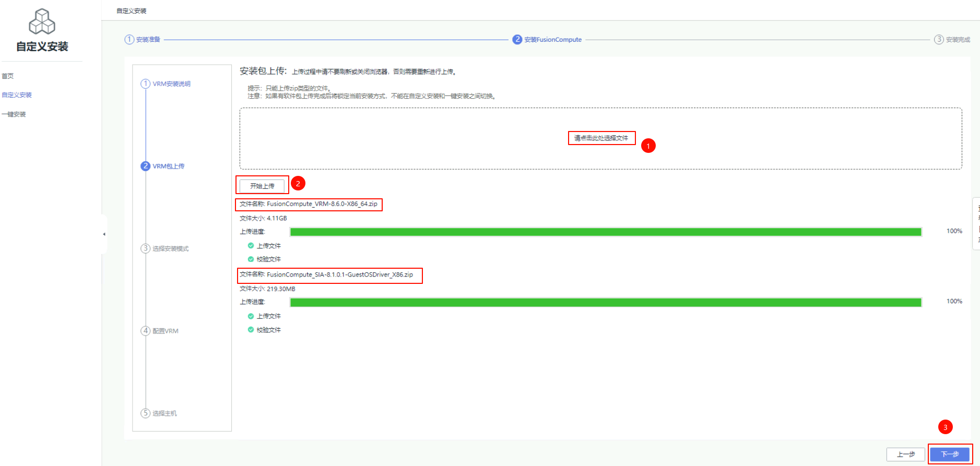Open the 首页 menu item

[x=8, y=76]
